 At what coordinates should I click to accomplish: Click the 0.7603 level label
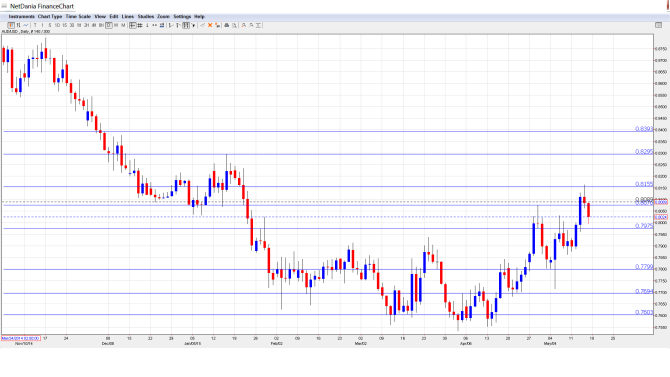coord(644,312)
